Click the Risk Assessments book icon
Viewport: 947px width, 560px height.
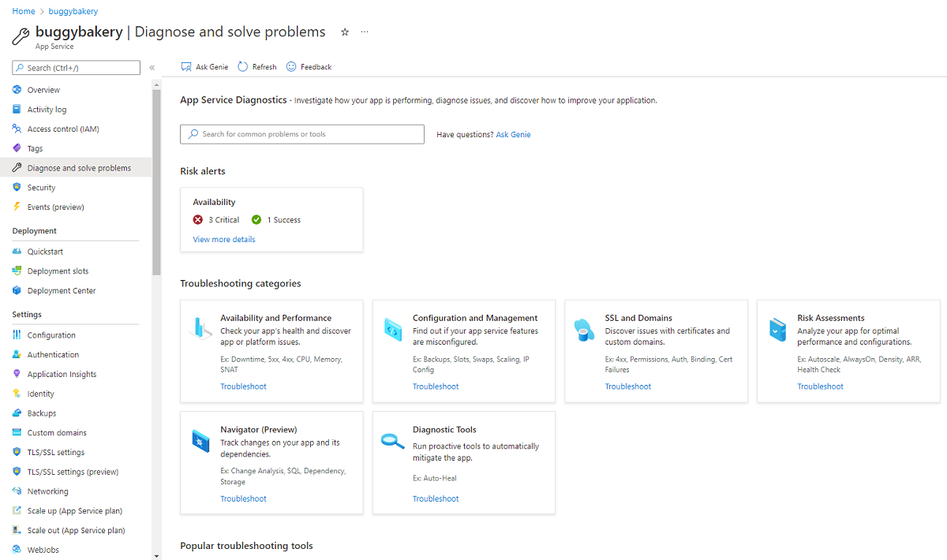[777, 329]
